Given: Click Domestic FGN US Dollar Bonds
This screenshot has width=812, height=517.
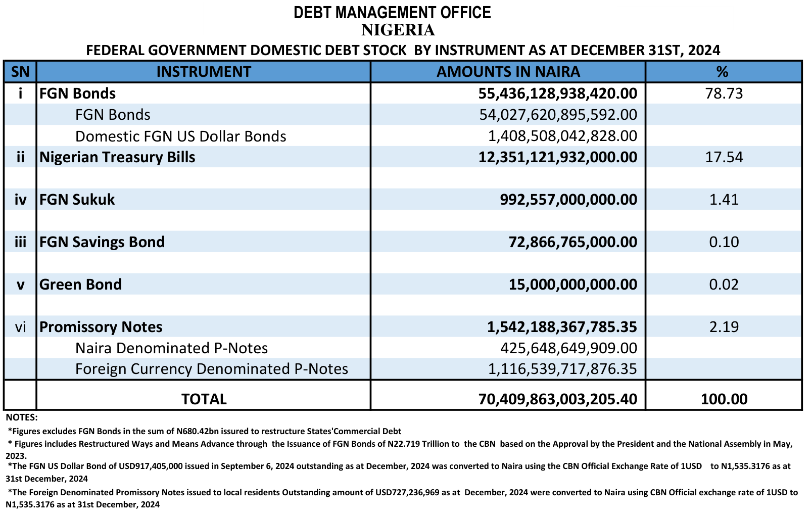Looking at the screenshot, I should 181,136.
